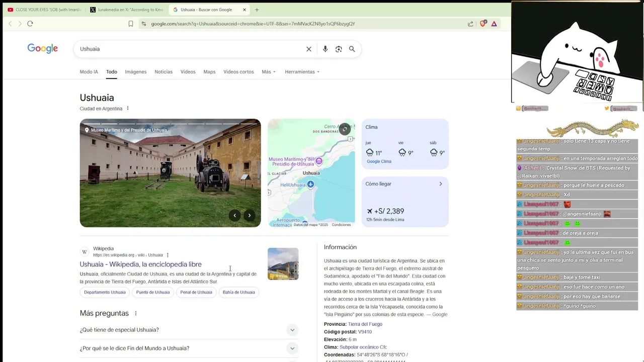Select the Maps search tab
The height and width of the screenshot is (362, 644).
tap(209, 72)
